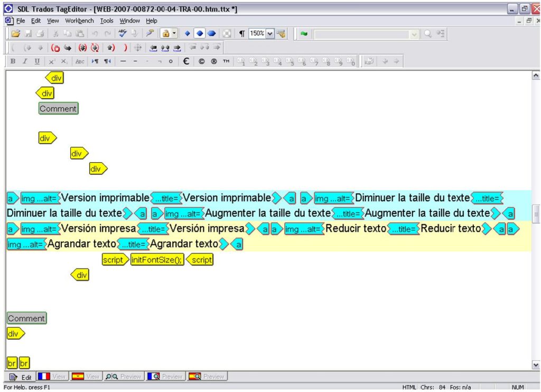This screenshot has height=392, width=541.
Task: Select the wide blue full tag view
Action: pyautogui.click(x=211, y=33)
